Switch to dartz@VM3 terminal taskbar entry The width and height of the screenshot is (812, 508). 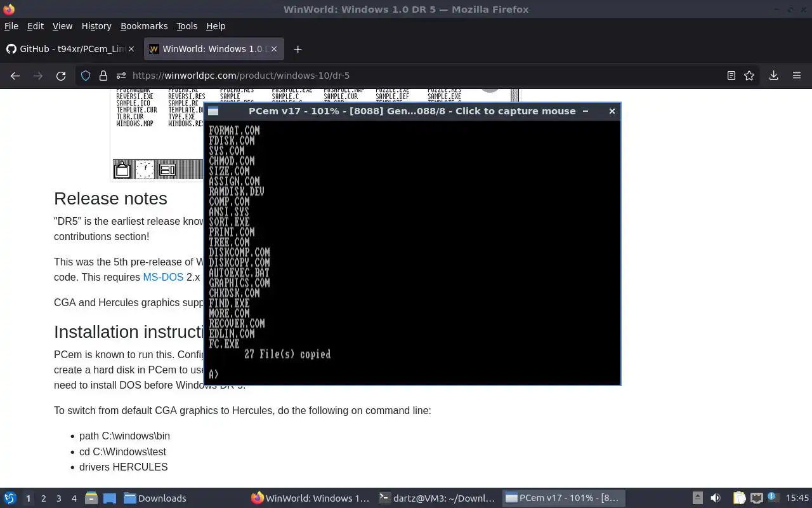pyautogui.click(x=437, y=498)
